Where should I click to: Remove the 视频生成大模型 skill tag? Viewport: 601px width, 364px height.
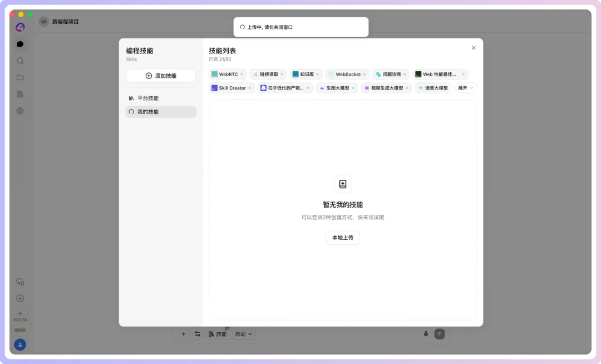(x=407, y=88)
